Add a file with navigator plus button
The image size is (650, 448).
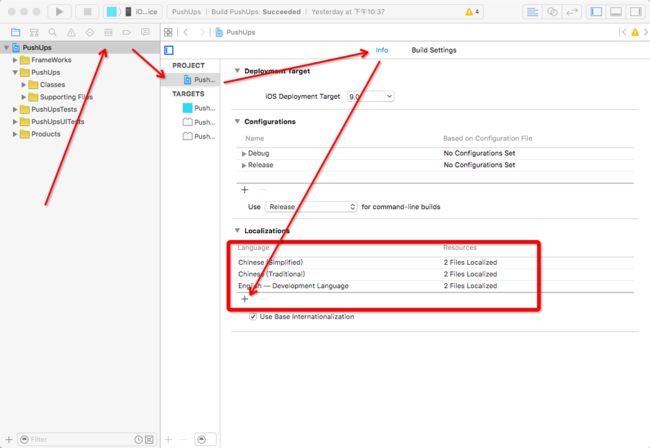pos(9,439)
